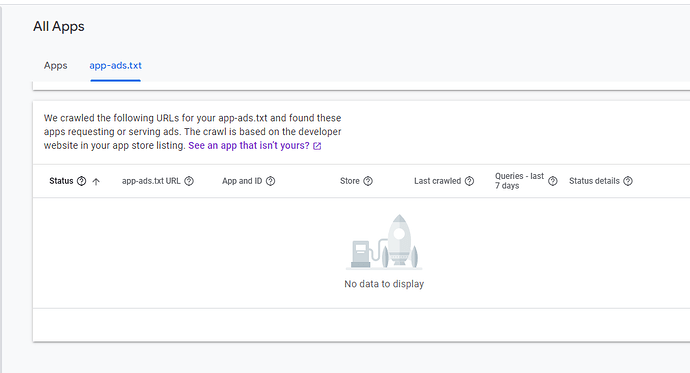The width and height of the screenshot is (690, 373).
Task: Click the ascending sort arrow beside Status
Action: [96, 181]
